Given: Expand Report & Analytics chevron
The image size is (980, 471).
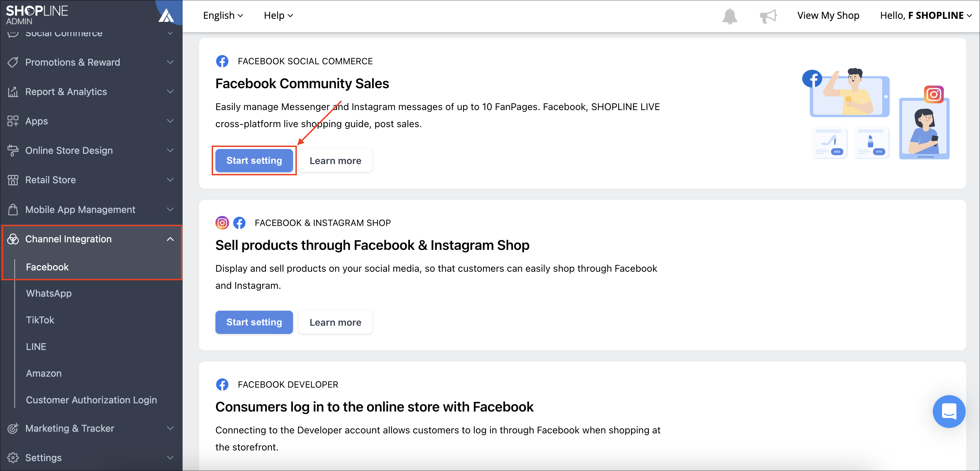Looking at the screenshot, I should [170, 92].
